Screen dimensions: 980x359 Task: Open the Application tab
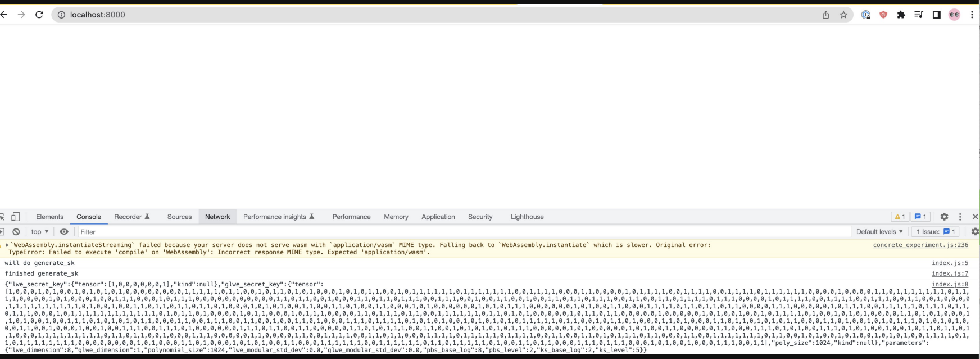(x=438, y=217)
